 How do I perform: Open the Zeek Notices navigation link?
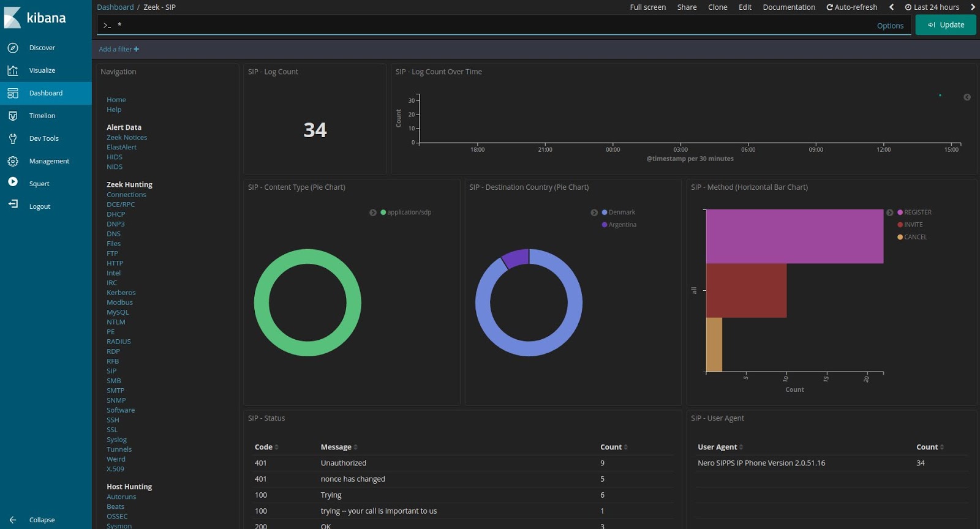point(127,137)
